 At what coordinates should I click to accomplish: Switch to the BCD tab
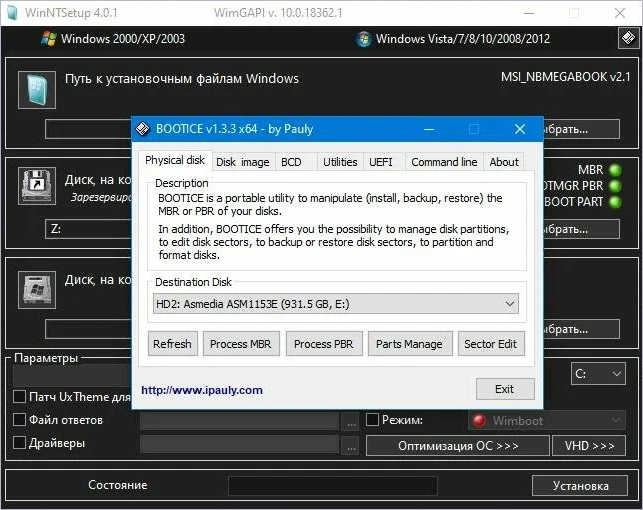(291, 162)
